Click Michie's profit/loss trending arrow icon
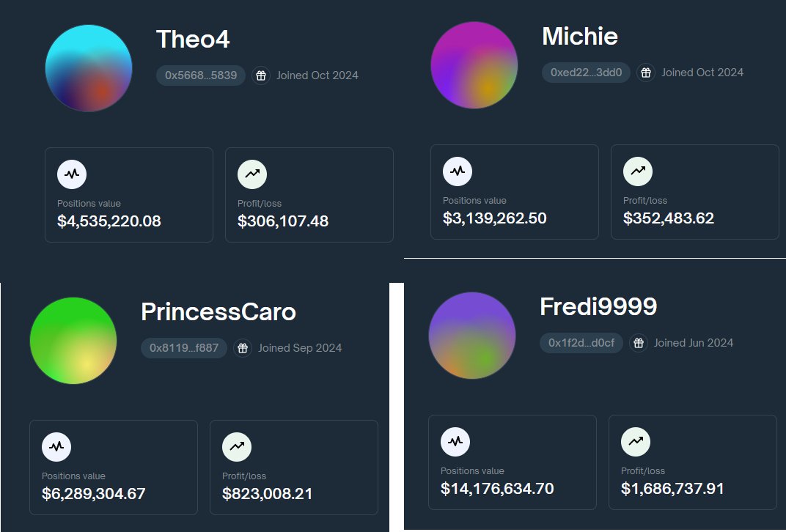Viewport: 786px width, 532px height. (x=638, y=171)
